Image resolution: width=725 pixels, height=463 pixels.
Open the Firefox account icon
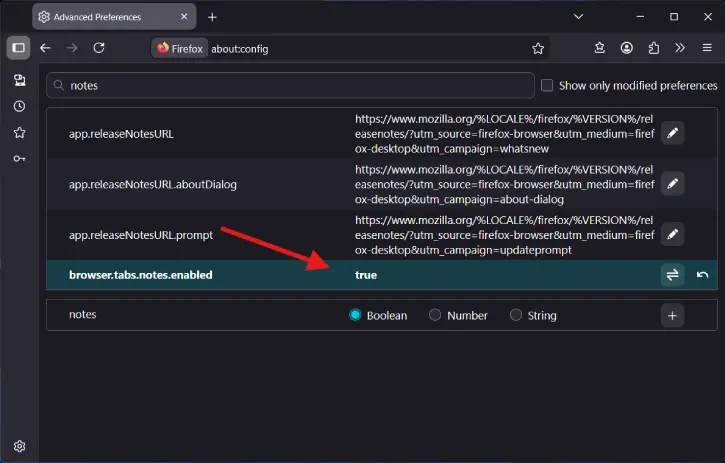click(627, 48)
